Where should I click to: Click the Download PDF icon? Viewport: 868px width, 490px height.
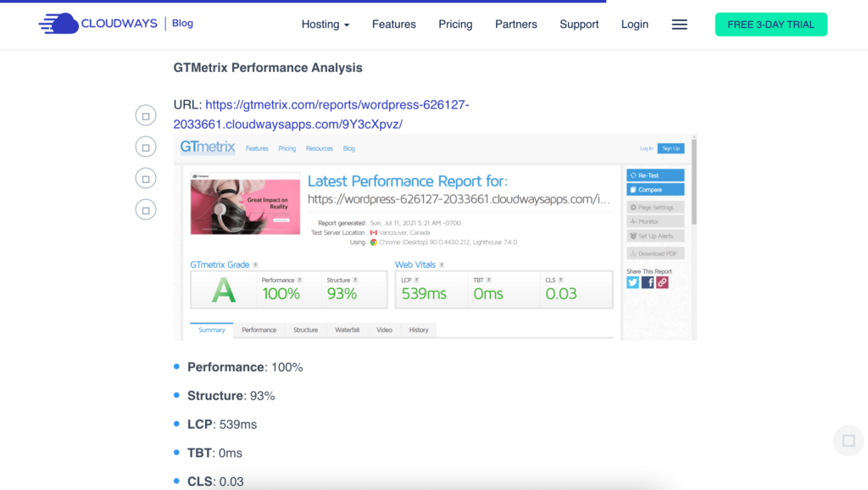click(634, 253)
